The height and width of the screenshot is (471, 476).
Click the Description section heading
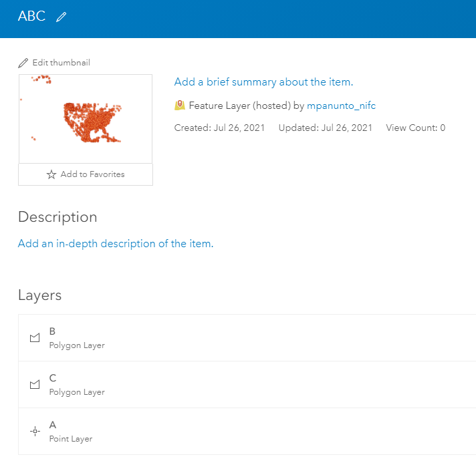pyautogui.click(x=57, y=217)
